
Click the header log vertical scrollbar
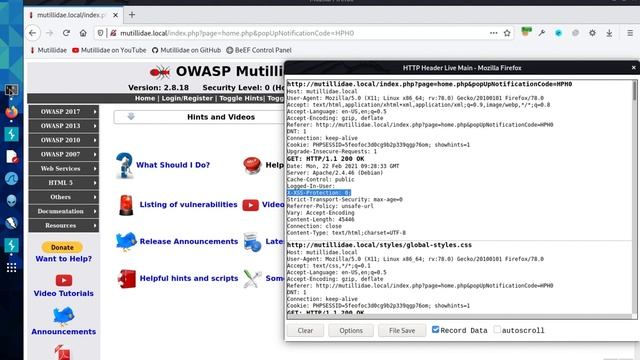[634, 90]
